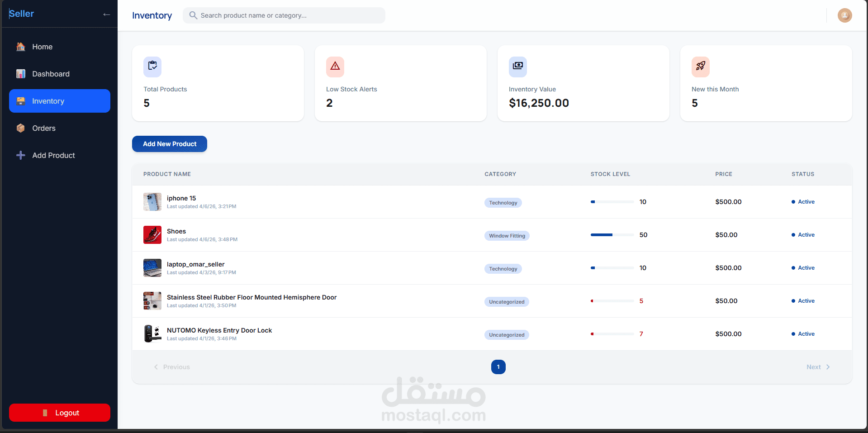Click NUTOMO Keyless Entry Door Lock name
Viewport: 868px width, 433px height.
(x=219, y=330)
